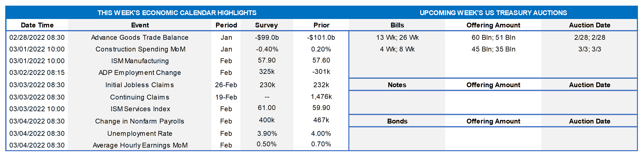Click the Advance Goods Trade Balance event
644x157 pixels.
140,38
